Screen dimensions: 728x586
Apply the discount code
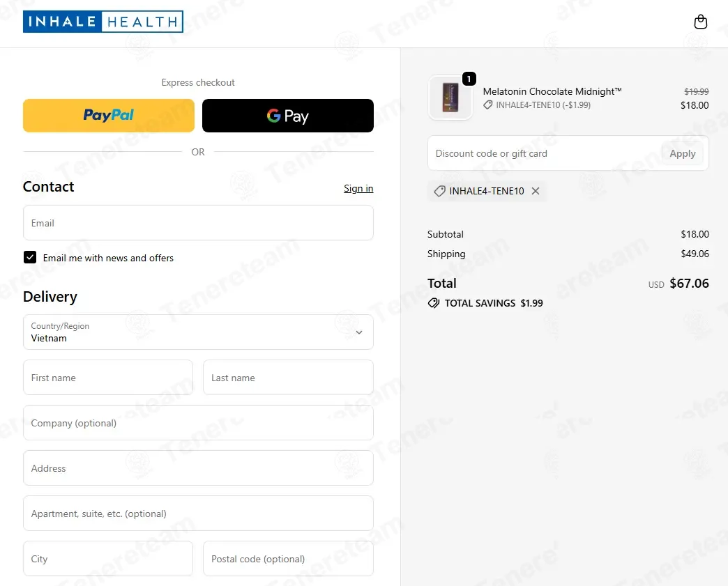point(682,153)
